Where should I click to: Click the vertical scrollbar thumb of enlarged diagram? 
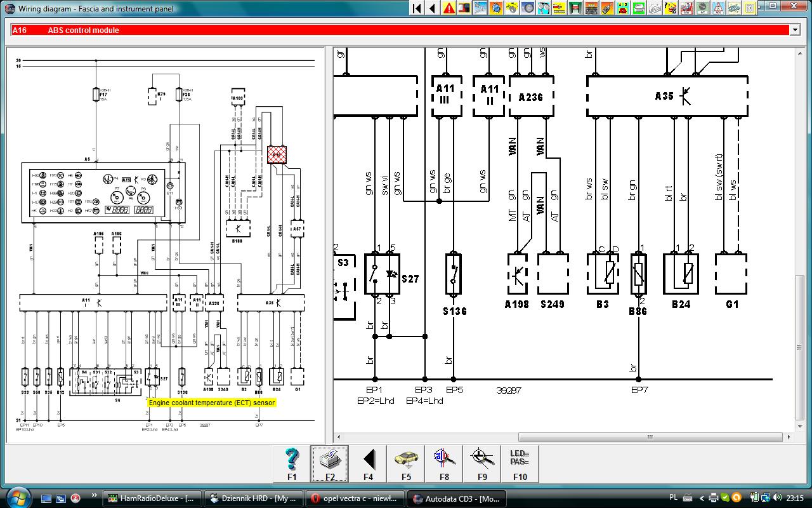pos(799,347)
